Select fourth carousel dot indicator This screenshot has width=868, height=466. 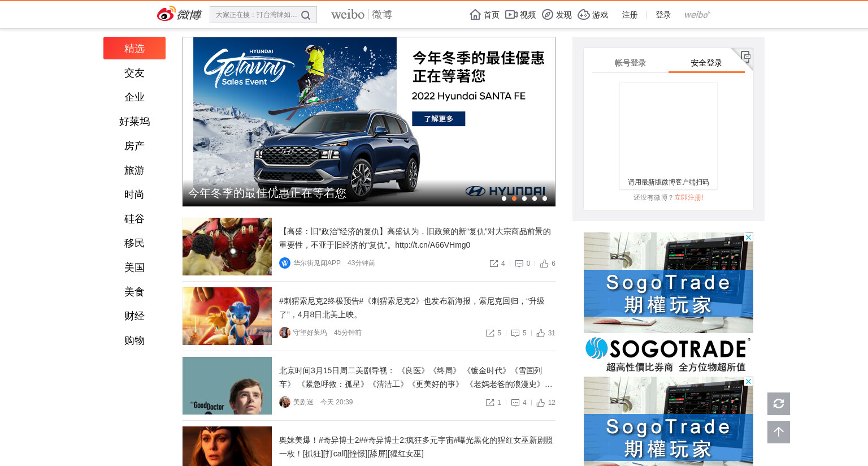click(x=535, y=199)
